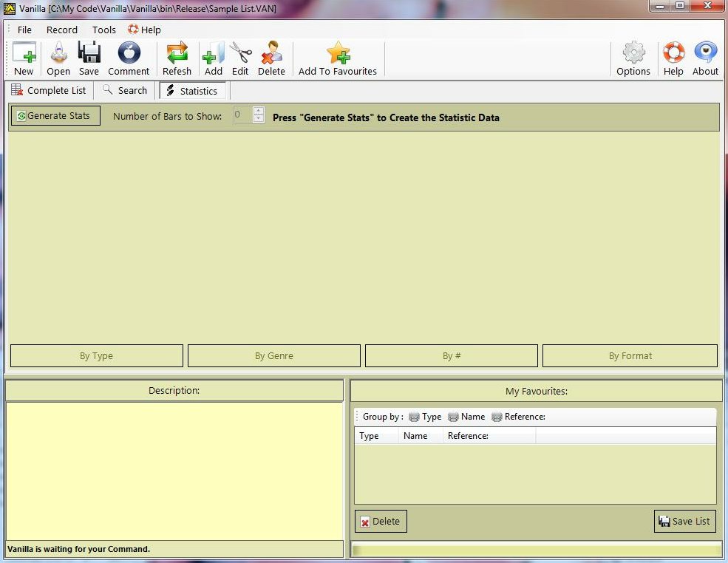Click the New list toolbar icon
The width and height of the screenshot is (728, 563).
24,54
